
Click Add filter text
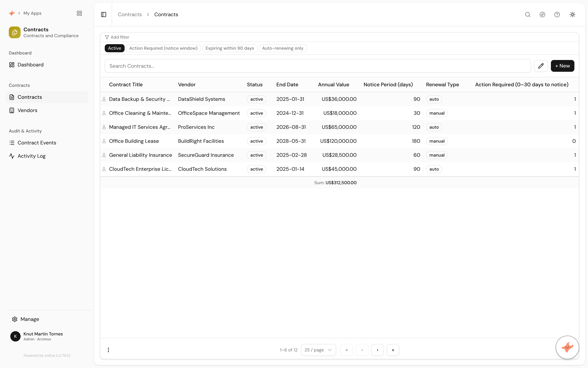(120, 37)
